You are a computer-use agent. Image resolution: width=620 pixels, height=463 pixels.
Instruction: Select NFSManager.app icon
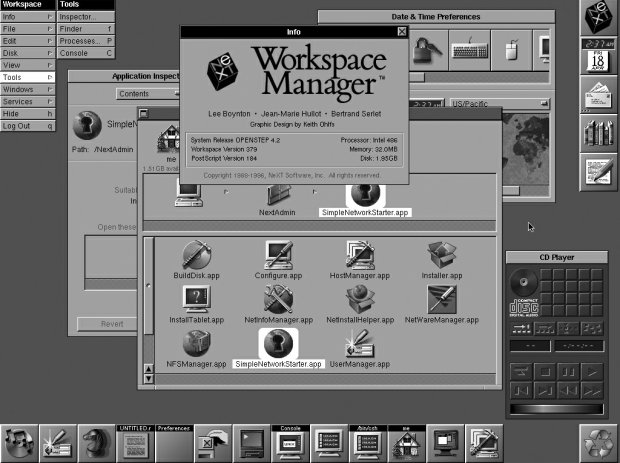[197, 344]
